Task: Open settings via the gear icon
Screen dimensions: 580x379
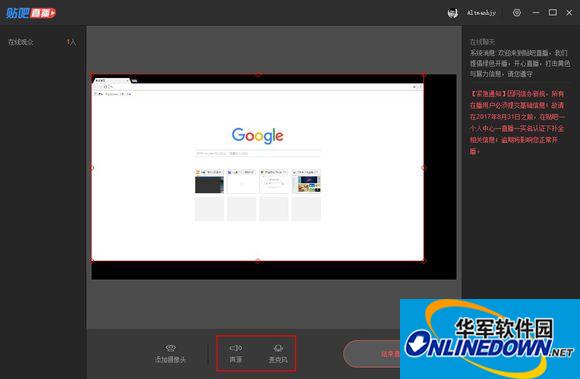Action: tap(517, 13)
